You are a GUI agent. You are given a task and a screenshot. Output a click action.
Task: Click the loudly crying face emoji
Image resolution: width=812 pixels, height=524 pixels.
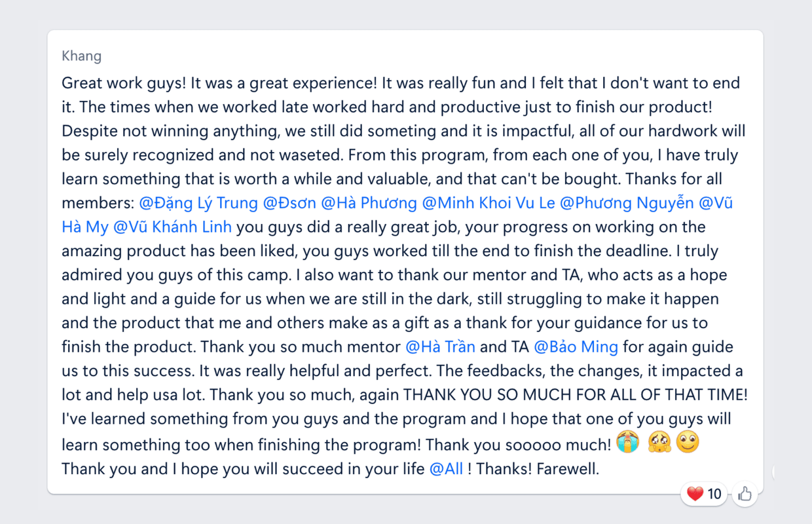[626, 444]
